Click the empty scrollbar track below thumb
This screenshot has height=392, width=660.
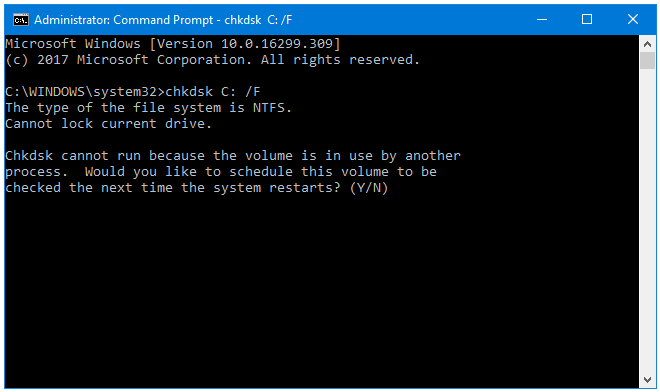tap(647, 221)
